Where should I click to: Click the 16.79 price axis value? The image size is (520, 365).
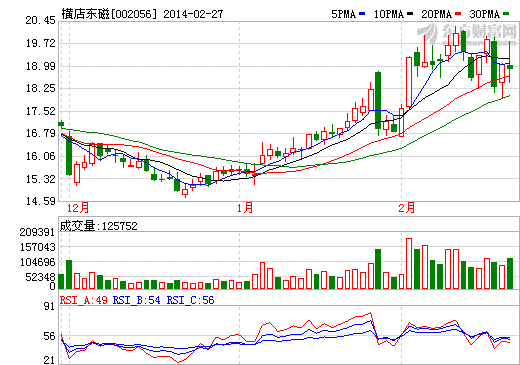click(41, 133)
